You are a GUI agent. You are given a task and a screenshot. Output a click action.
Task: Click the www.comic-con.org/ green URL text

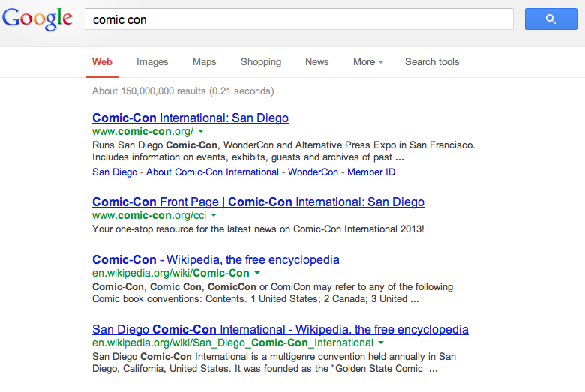point(143,131)
